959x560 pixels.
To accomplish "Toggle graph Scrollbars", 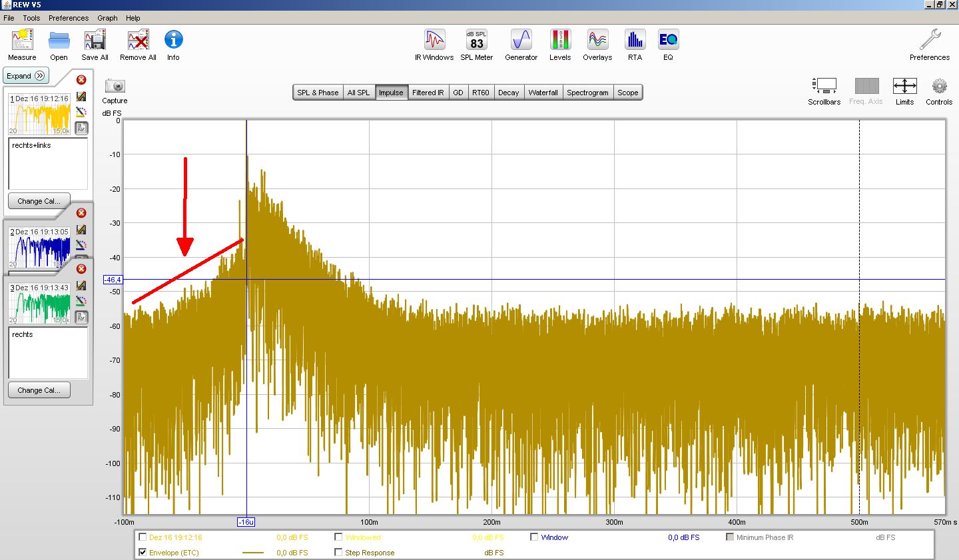I will click(824, 86).
